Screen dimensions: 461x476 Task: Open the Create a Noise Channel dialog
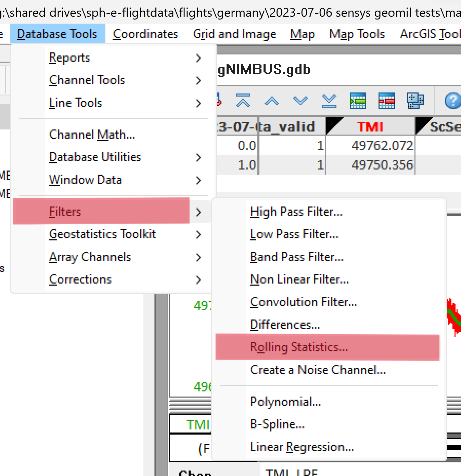(x=318, y=370)
